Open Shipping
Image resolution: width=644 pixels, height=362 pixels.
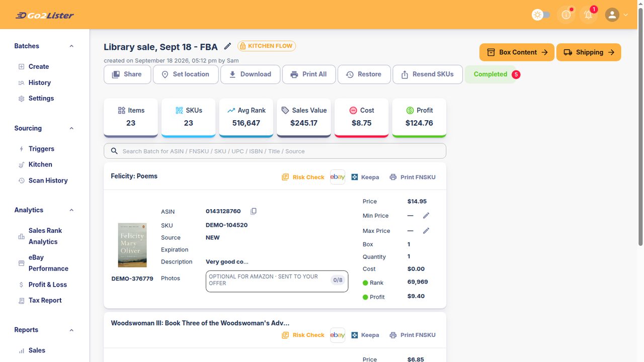point(589,52)
